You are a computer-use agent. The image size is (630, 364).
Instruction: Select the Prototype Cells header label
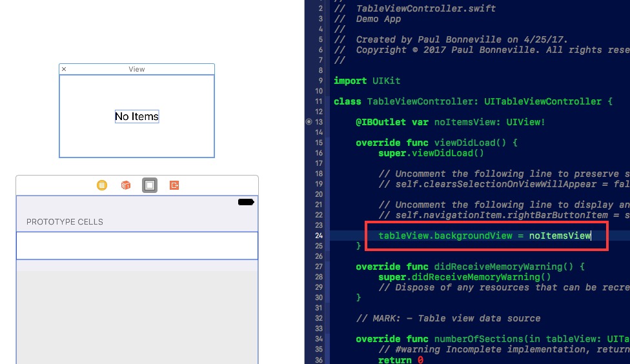65,222
